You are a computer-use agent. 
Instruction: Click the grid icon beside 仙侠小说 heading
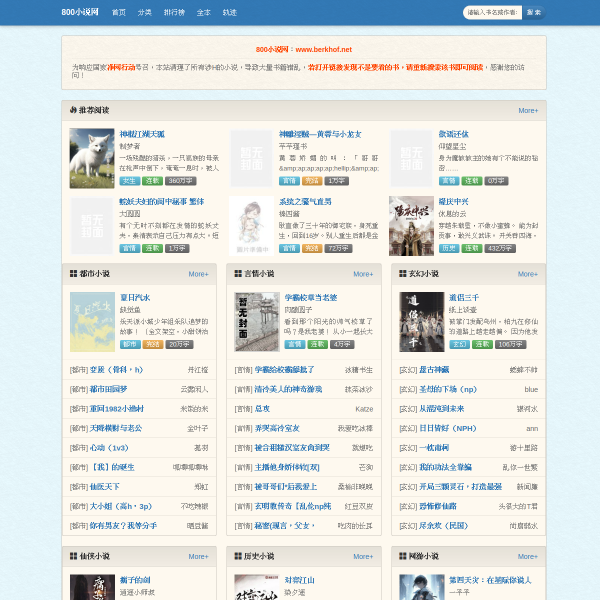pos(73,556)
